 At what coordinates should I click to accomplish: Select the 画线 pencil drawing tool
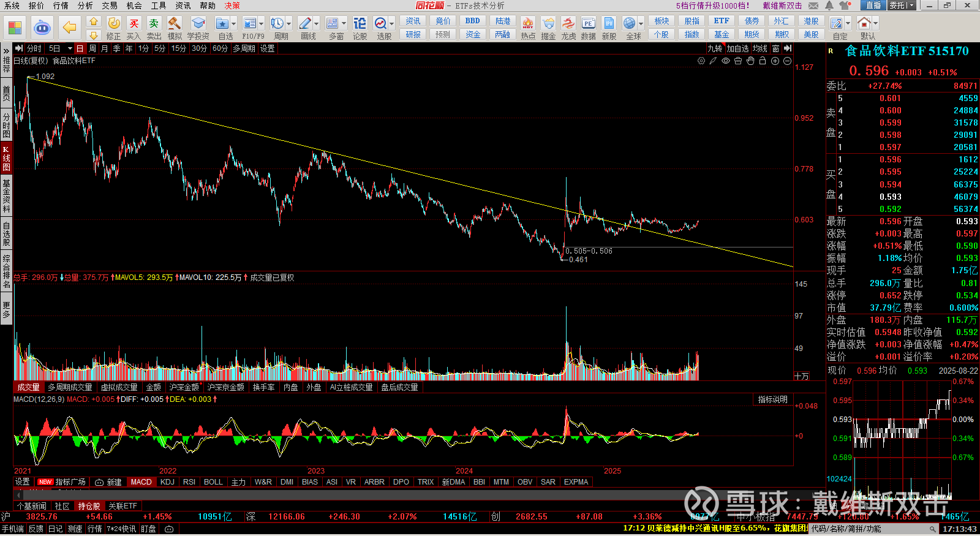pyautogui.click(x=304, y=23)
